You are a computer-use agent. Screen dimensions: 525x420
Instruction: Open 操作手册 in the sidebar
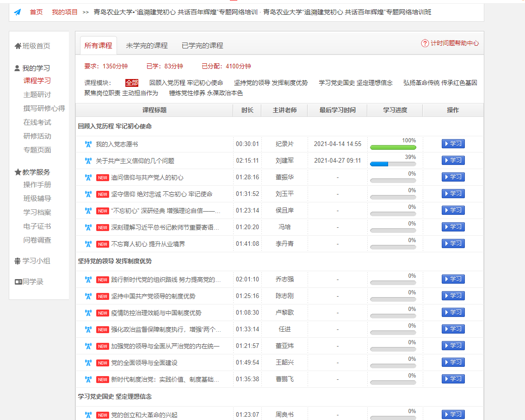(x=37, y=184)
